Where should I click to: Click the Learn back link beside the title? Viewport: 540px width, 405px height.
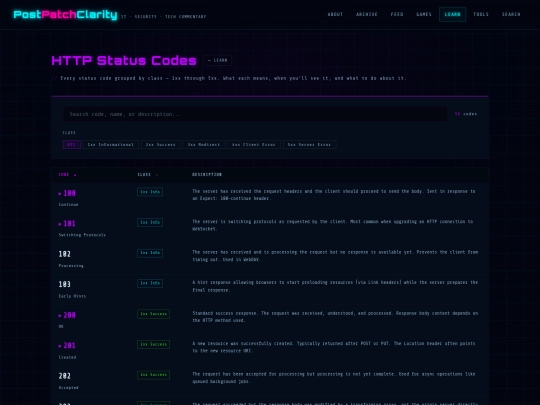217,60
